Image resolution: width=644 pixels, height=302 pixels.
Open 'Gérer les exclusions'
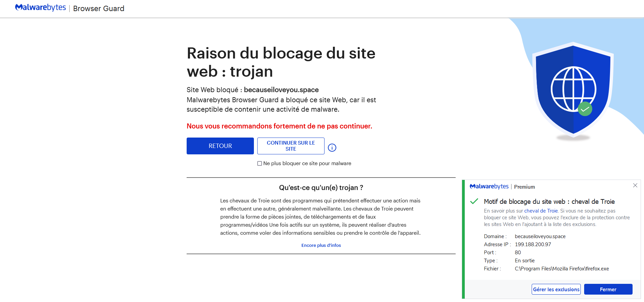click(556, 289)
